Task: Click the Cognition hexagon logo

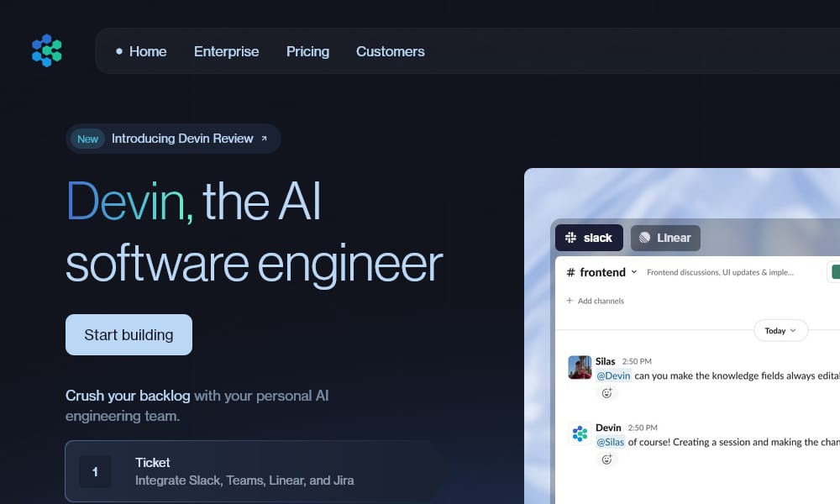Action: [x=45, y=51]
